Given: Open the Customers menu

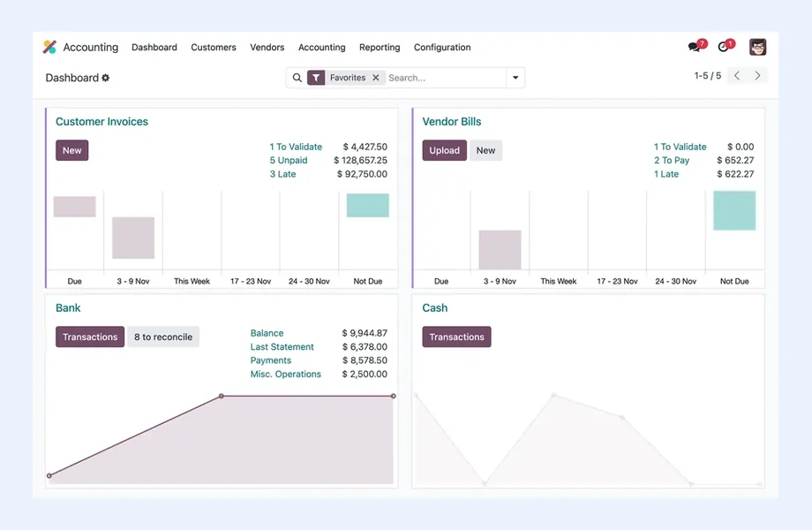Looking at the screenshot, I should [x=214, y=47].
